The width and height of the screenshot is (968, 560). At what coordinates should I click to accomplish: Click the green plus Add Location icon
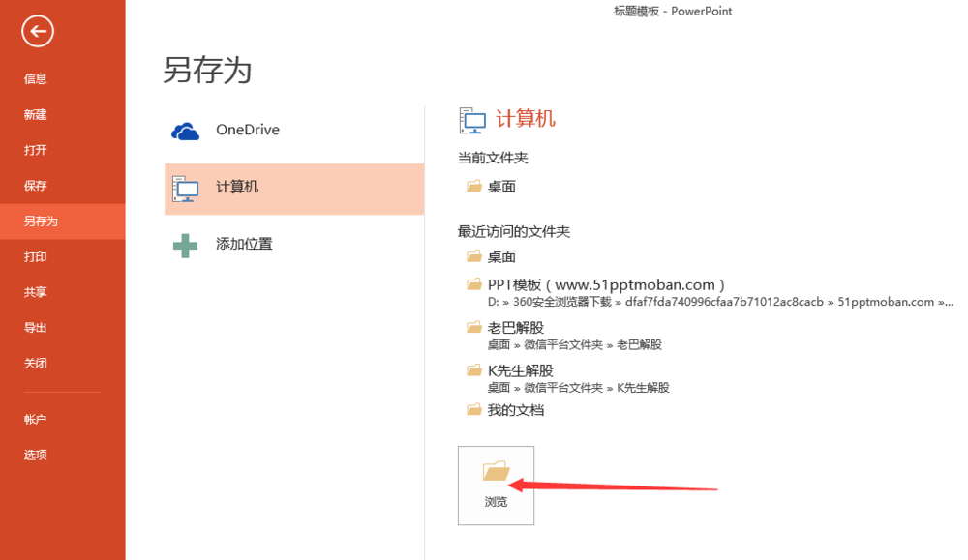coord(185,245)
